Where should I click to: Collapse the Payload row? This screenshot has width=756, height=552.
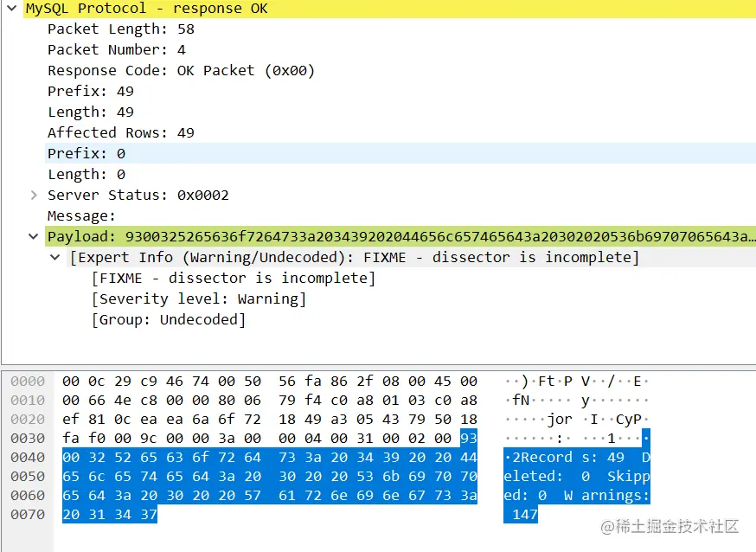pyautogui.click(x=33, y=237)
